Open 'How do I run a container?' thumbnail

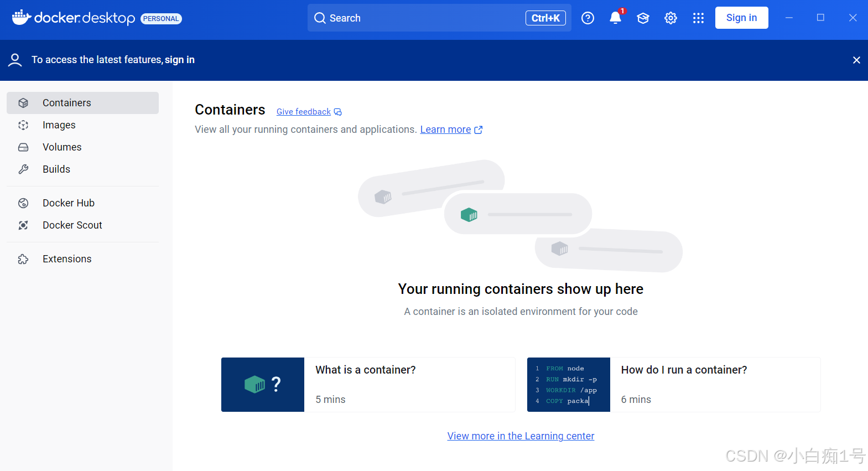pyautogui.click(x=569, y=385)
